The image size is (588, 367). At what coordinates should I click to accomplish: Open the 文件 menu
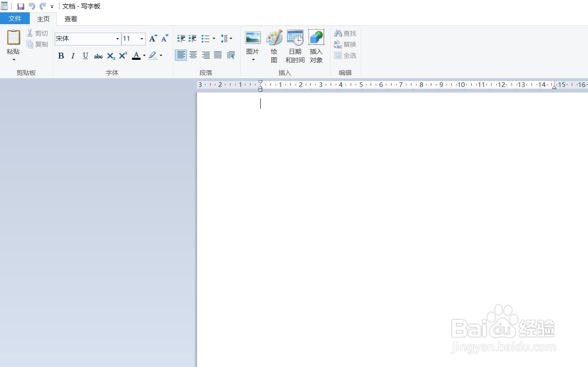(15, 19)
